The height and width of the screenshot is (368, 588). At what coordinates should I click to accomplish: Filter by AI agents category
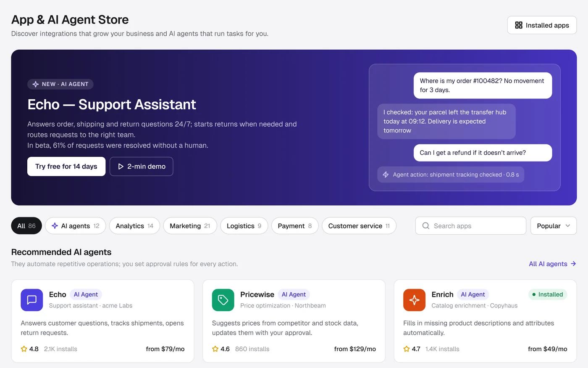76,226
